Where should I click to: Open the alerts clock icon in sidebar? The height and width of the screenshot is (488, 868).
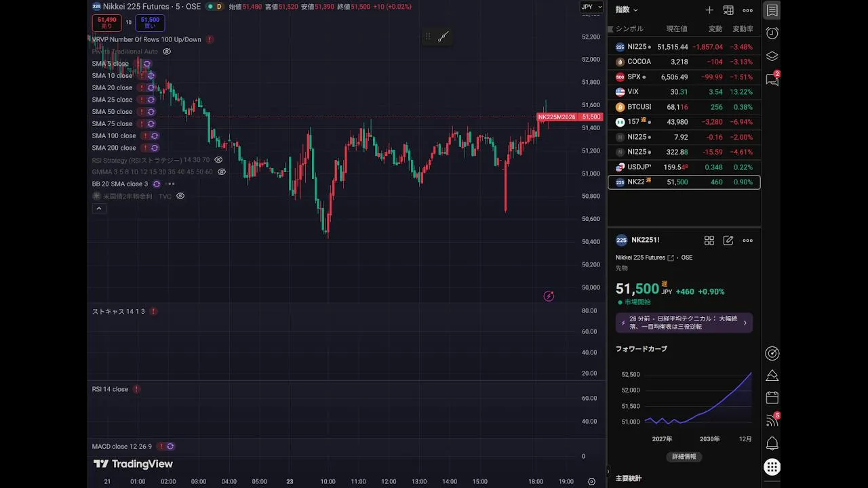pos(772,33)
